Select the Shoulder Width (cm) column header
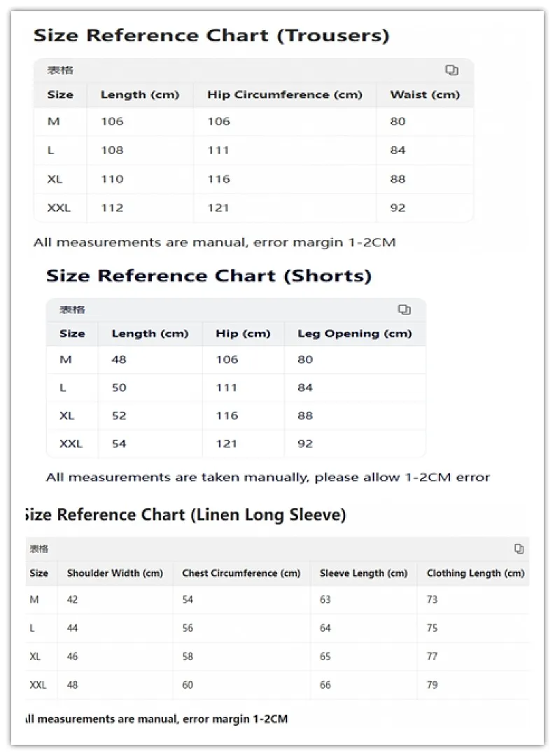The width and height of the screenshot is (555, 756). pyautogui.click(x=115, y=573)
